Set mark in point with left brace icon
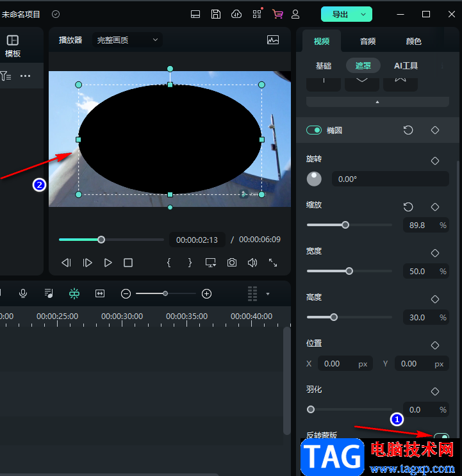The height and width of the screenshot is (476, 462). (169, 263)
